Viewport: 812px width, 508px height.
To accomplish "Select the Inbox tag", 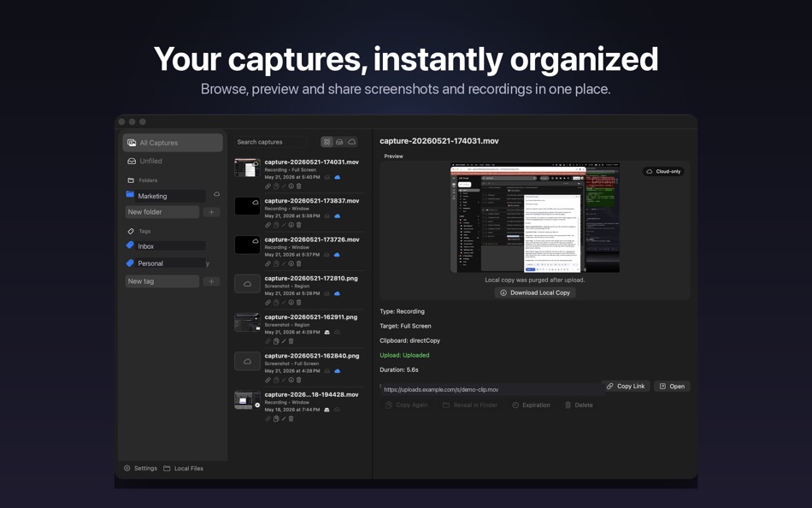I will [x=166, y=246].
